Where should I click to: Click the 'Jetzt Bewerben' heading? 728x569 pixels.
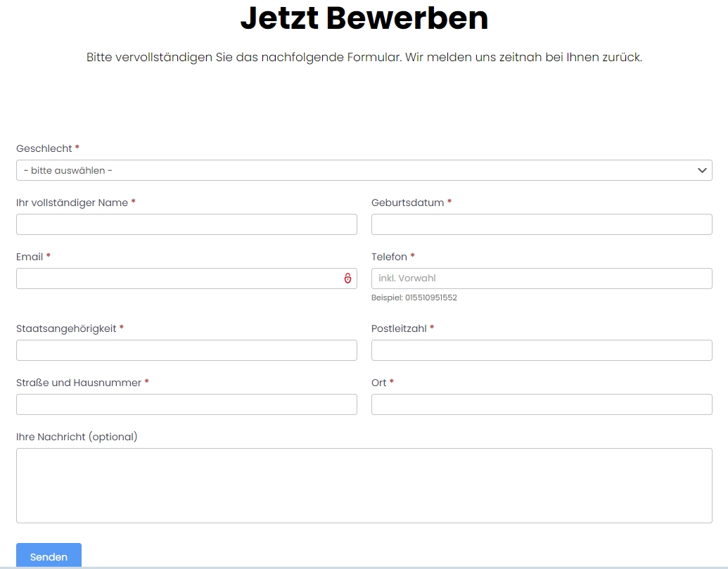(x=364, y=18)
